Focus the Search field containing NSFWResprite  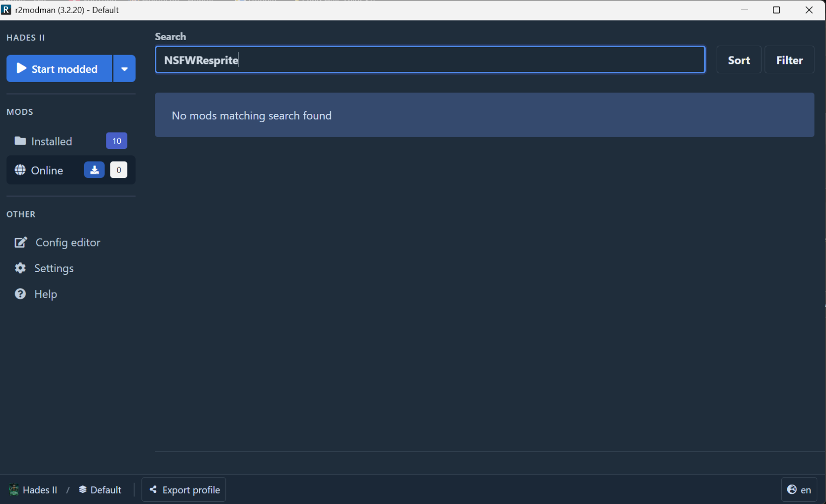(x=430, y=60)
